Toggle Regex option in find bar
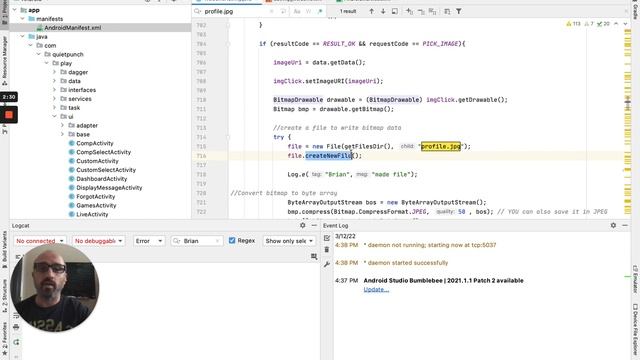Viewport: 640px width, 360px height. [320, 11]
